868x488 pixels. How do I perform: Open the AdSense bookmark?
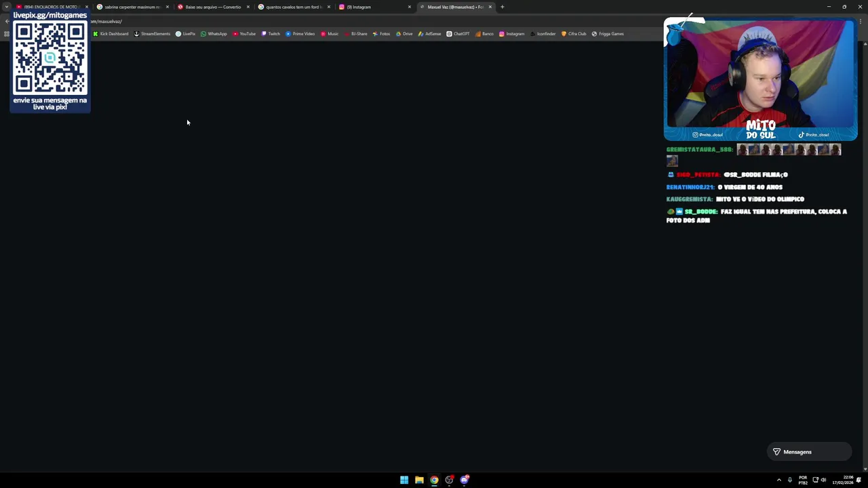[429, 34]
